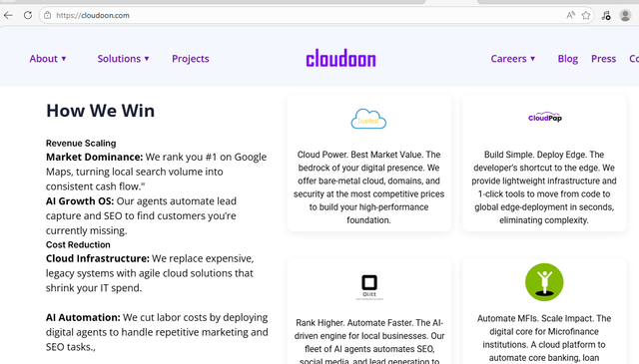639x364 pixels.
Task: Open the Olitt square logo
Action: point(369,286)
